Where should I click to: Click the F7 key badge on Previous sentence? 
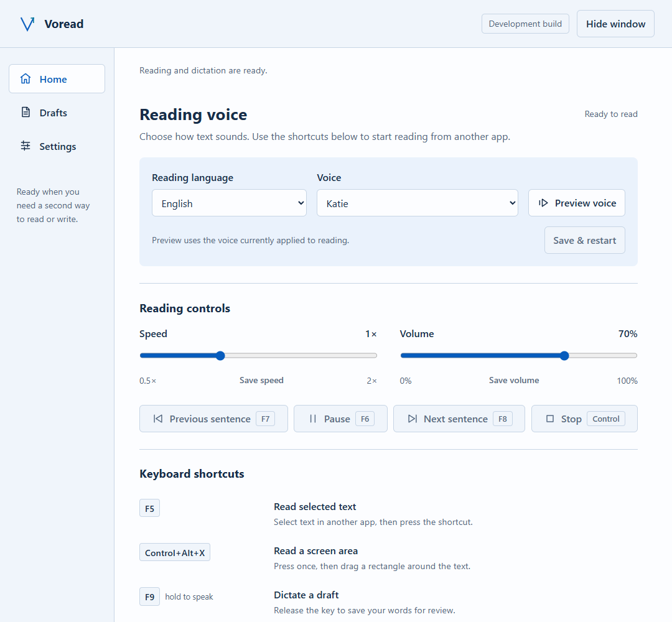pyautogui.click(x=265, y=419)
